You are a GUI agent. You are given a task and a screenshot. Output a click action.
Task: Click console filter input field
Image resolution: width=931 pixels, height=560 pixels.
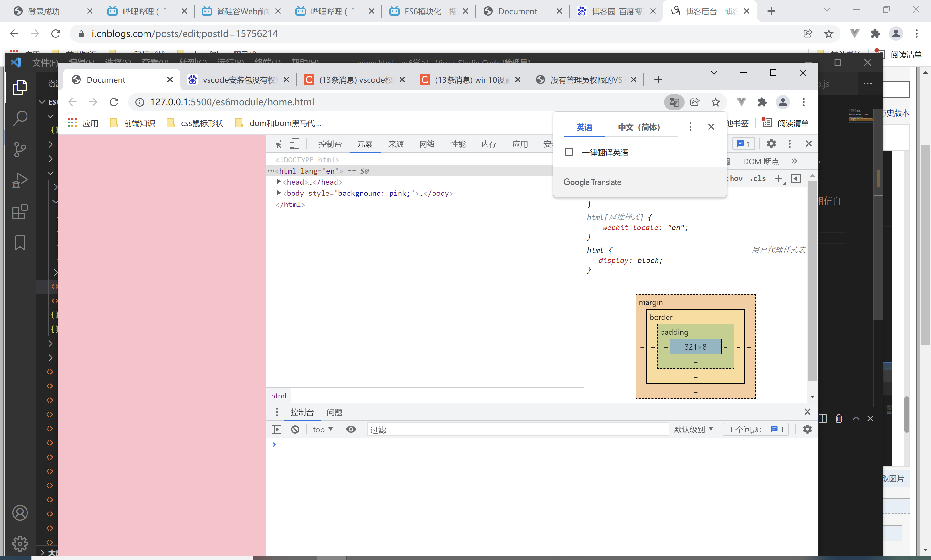pyautogui.click(x=518, y=429)
